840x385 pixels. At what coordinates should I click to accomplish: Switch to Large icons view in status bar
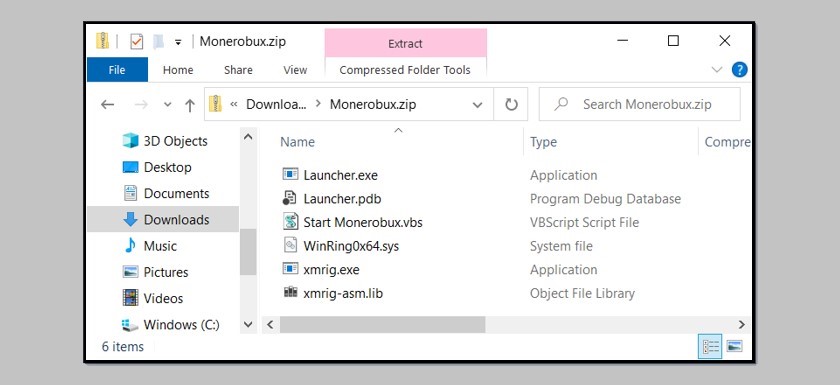[x=734, y=346]
